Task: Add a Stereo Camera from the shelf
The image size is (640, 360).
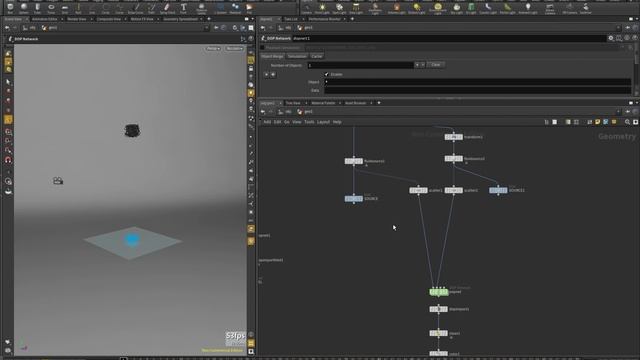Action: tap(550, 8)
